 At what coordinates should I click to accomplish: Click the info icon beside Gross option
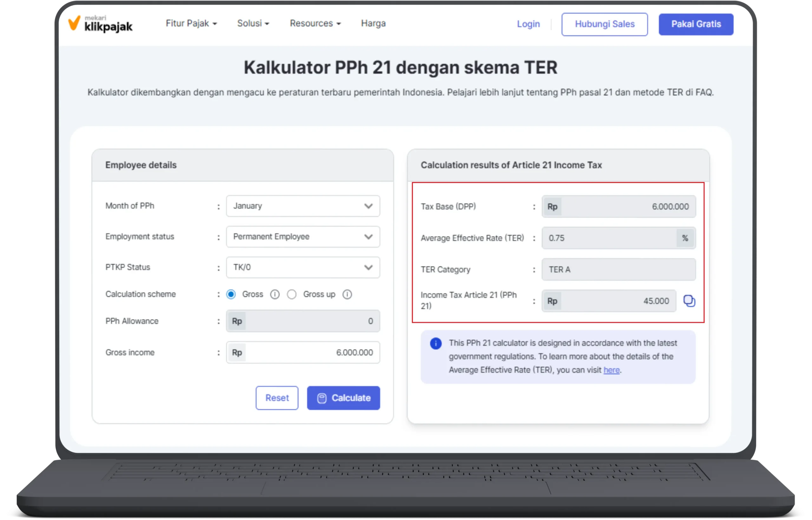coord(275,294)
